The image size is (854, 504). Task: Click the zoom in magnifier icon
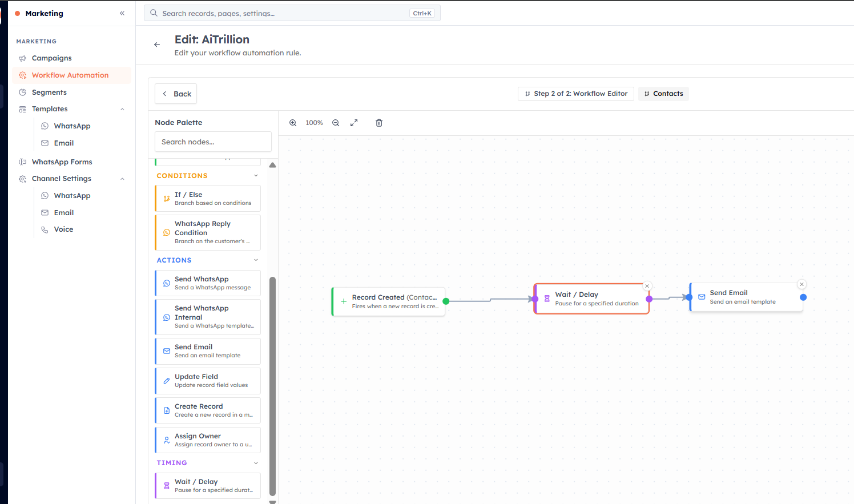pyautogui.click(x=293, y=123)
